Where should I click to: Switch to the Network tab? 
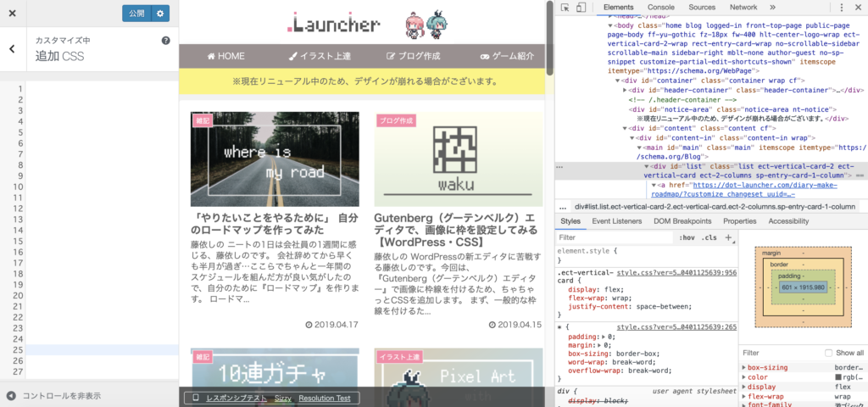click(x=743, y=7)
